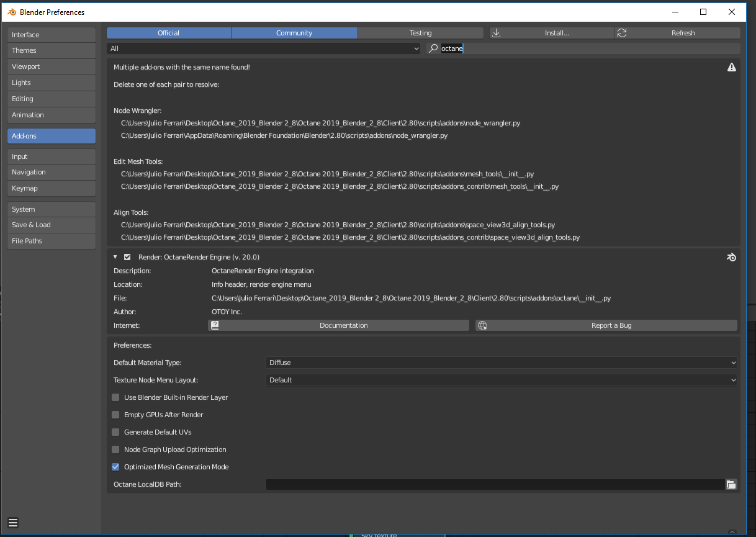This screenshot has height=537, width=756.
Task: Select the Add-ons preferences section
Action: click(x=52, y=136)
